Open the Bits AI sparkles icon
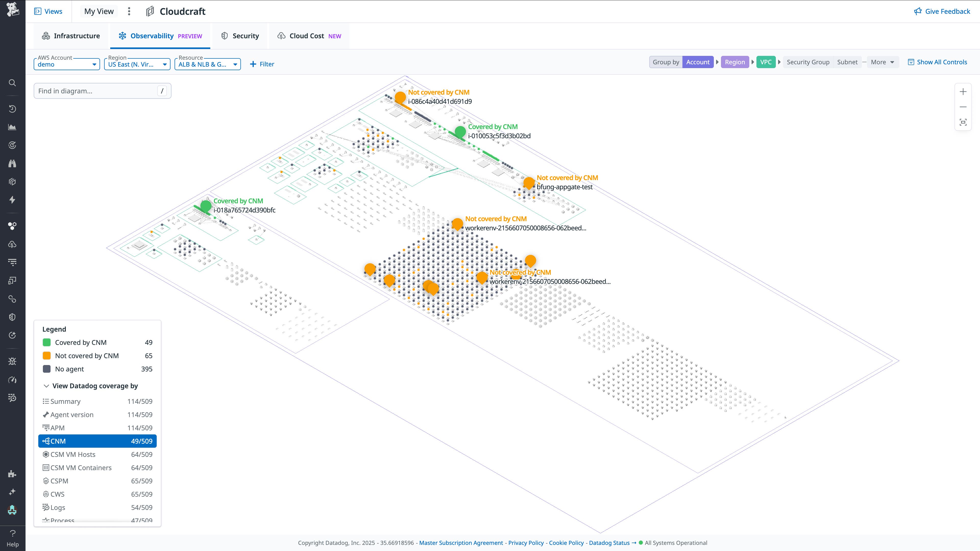Image resolution: width=980 pixels, height=551 pixels. 12,492
